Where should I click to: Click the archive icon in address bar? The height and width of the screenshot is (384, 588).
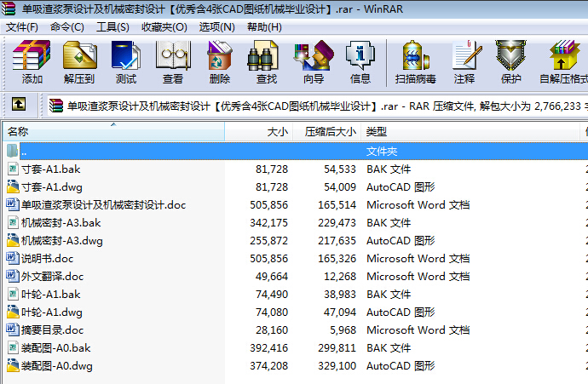(56, 106)
